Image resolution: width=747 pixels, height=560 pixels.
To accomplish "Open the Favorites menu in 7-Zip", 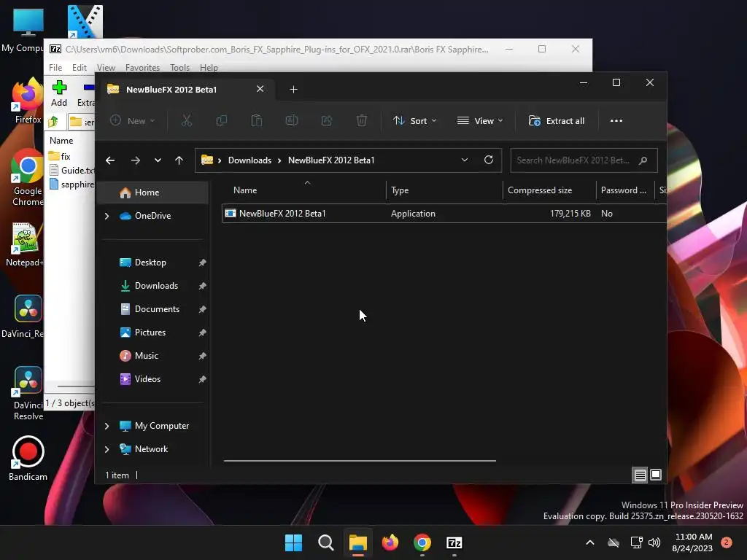I will (x=142, y=68).
